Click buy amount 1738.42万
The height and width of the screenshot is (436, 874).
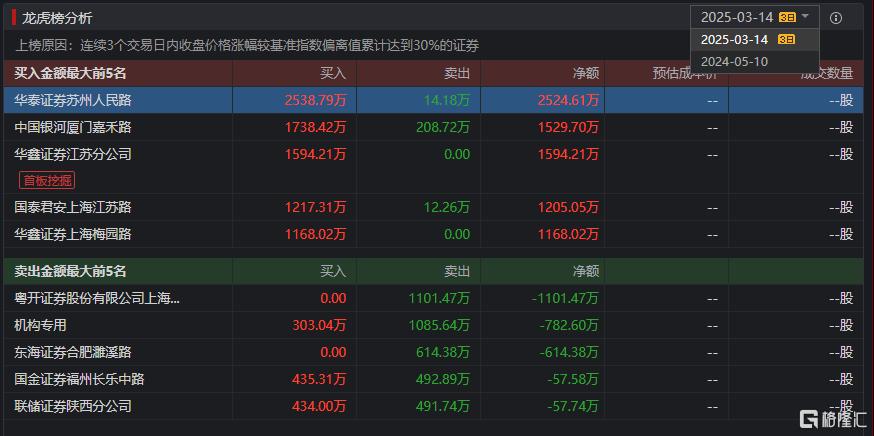(x=315, y=128)
